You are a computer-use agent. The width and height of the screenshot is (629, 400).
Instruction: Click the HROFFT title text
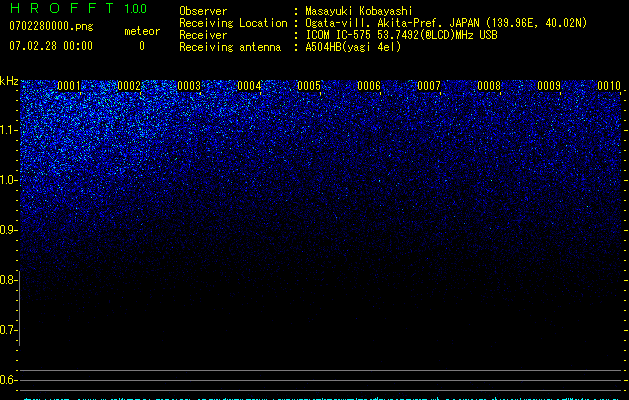coord(62,8)
